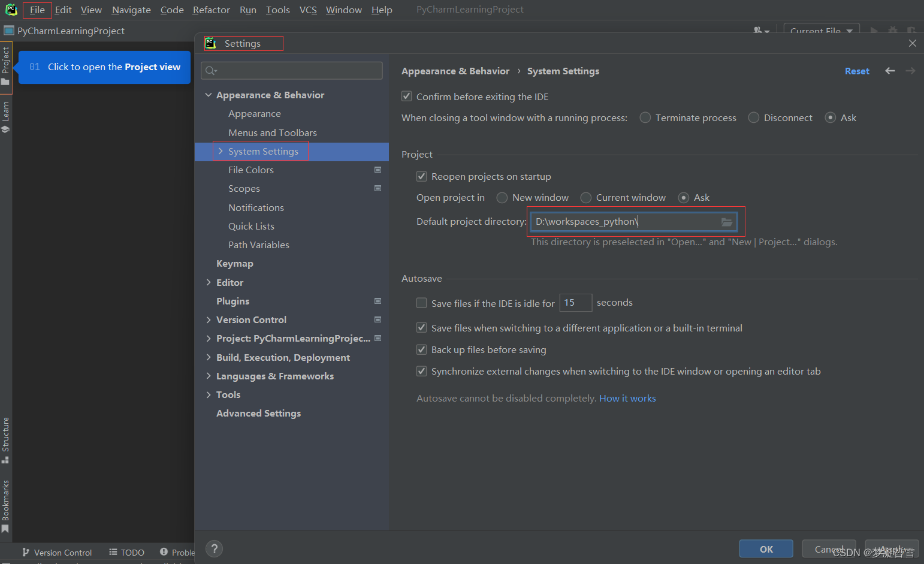Click the project-level icon next to Scopes

[378, 188]
